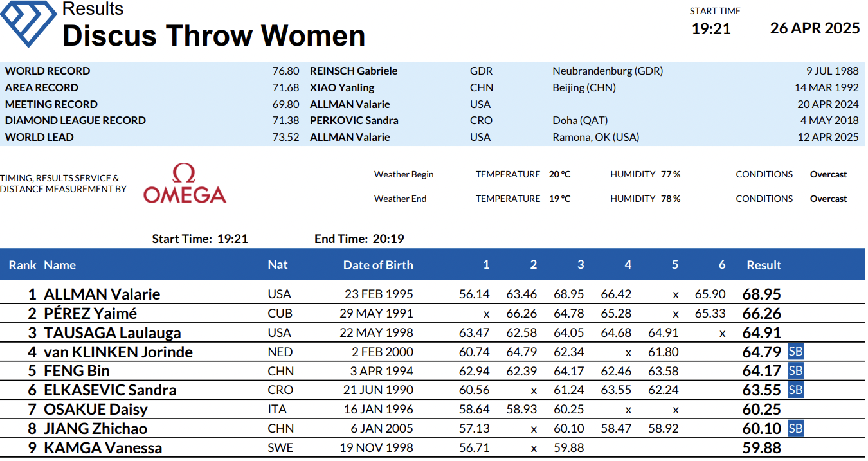Click the Diamond League logo icon

(x=28, y=23)
